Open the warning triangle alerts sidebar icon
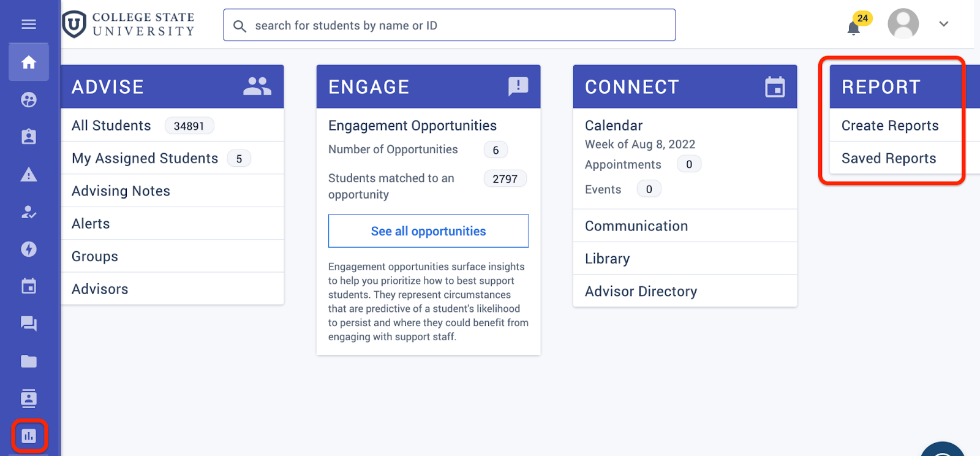The height and width of the screenshot is (456, 980). [x=29, y=175]
